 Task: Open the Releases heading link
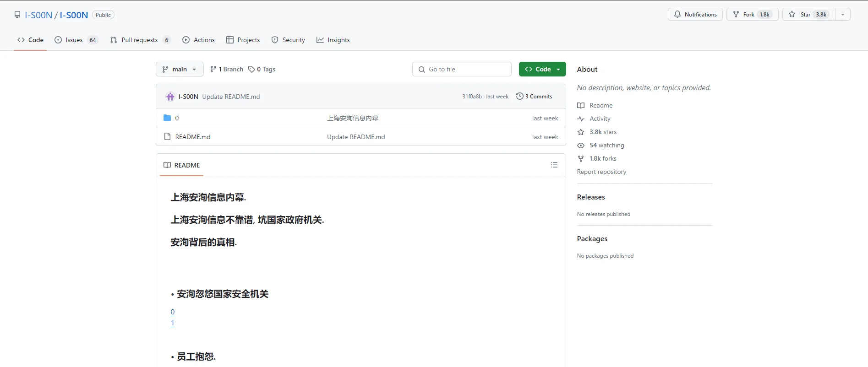coord(591,197)
